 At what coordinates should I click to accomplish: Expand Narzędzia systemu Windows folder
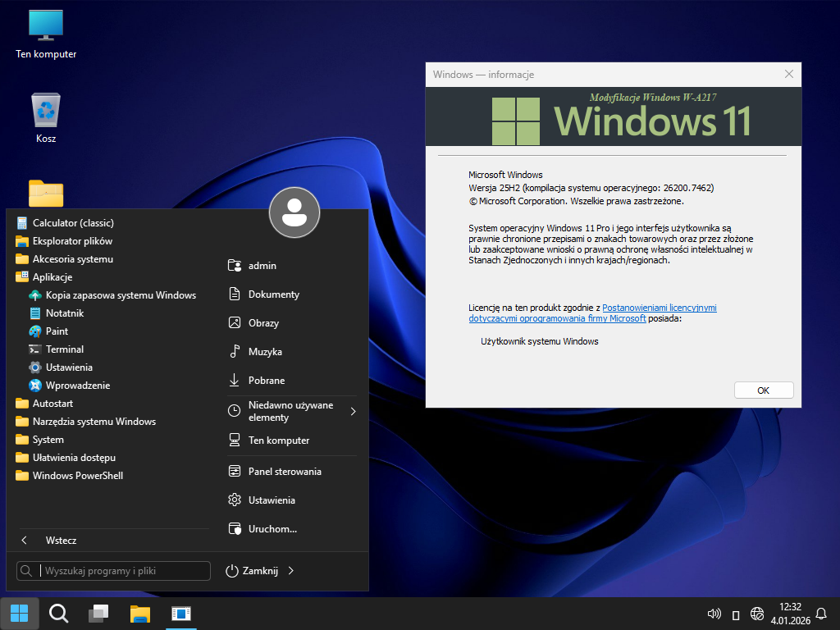(x=94, y=422)
